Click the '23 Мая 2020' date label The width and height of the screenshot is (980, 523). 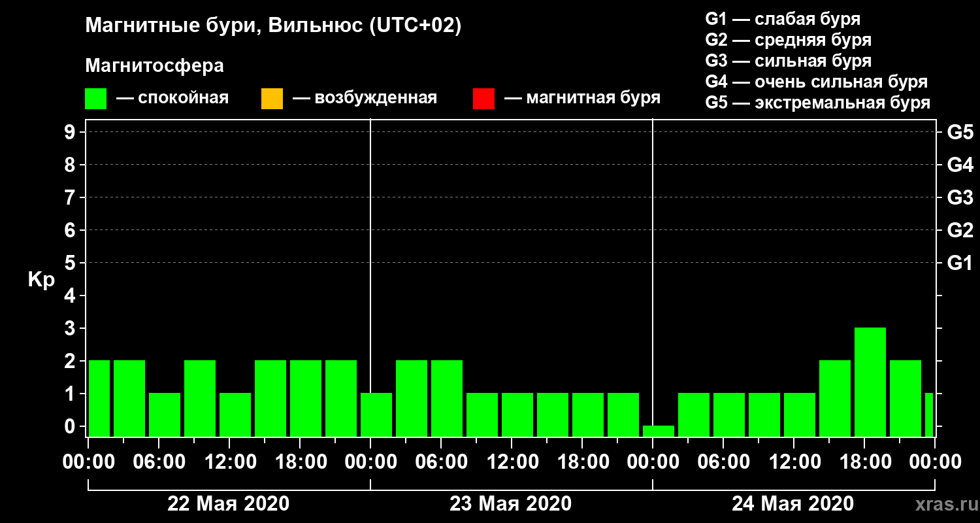[x=511, y=504]
